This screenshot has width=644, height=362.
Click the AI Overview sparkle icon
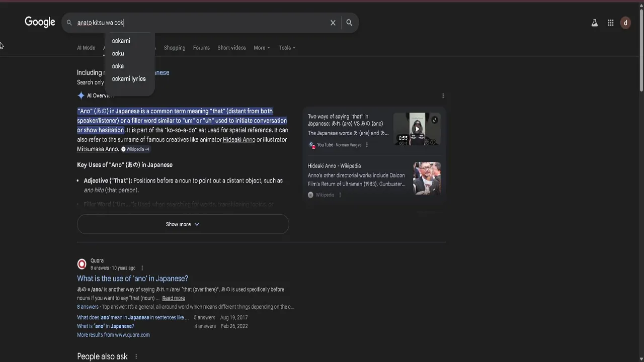click(81, 96)
